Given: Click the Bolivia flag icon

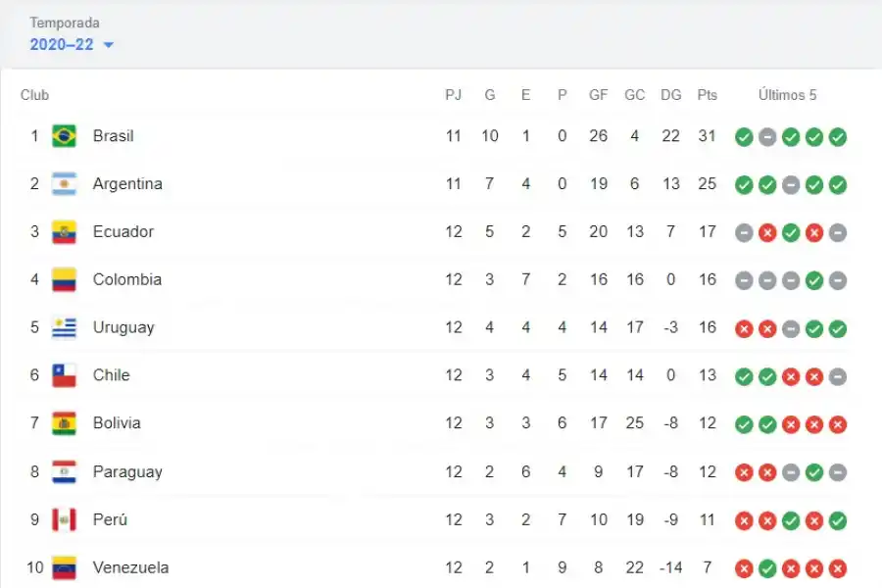Looking at the screenshot, I should pyautogui.click(x=64, y=423).
